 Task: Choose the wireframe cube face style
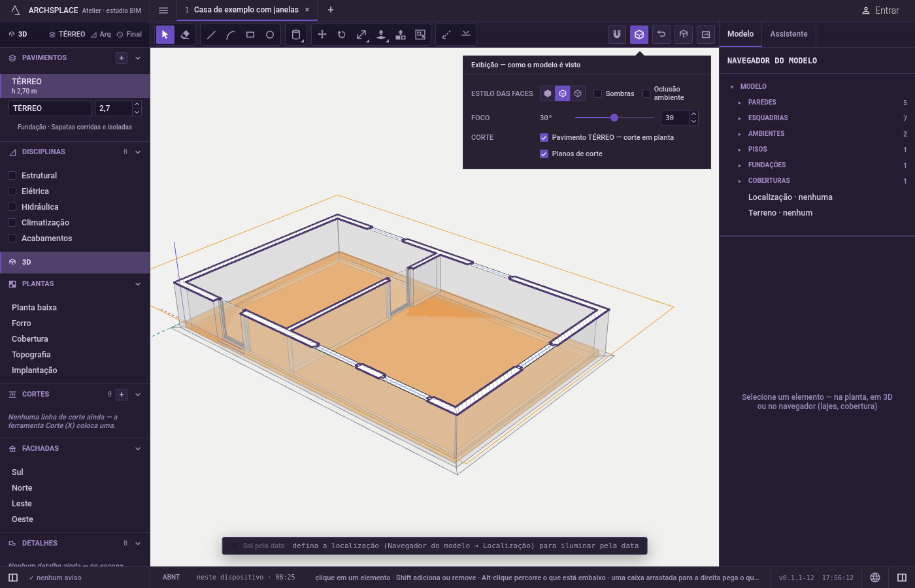tap(578, 93)
